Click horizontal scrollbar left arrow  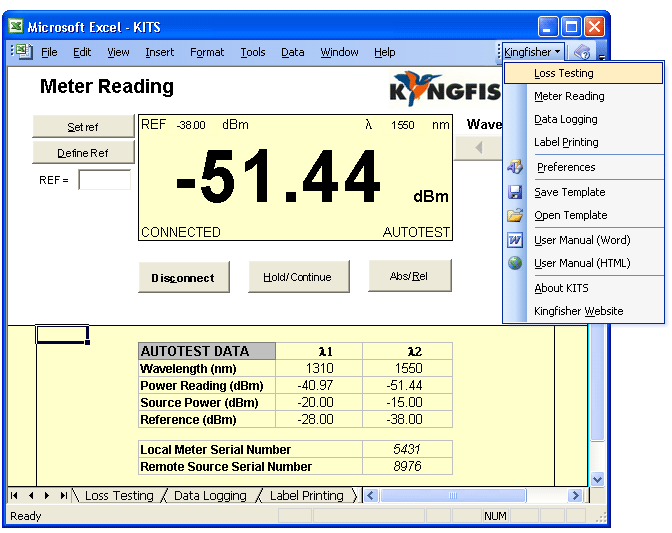click(371, 496)
